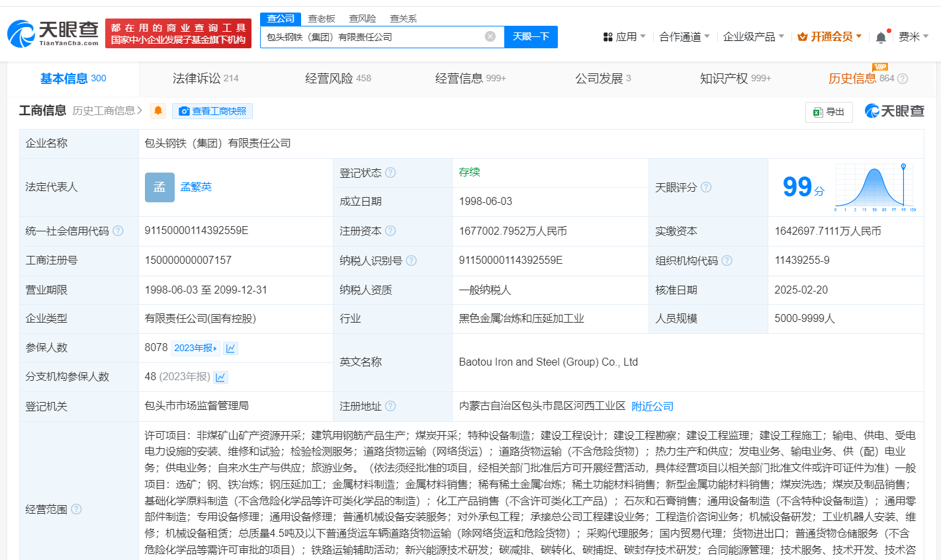
Task: Expand 企业级产品 dropdown menu
Action: click(753, 37)
